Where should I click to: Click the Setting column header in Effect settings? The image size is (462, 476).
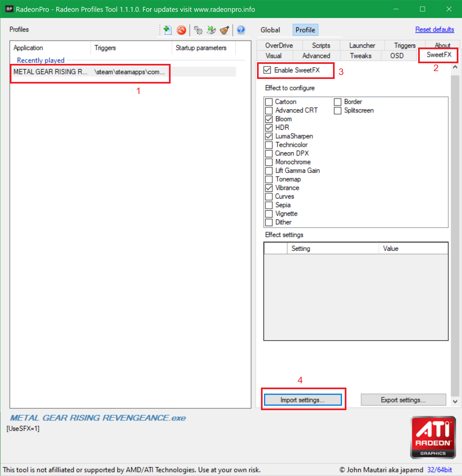pos(333,249)
